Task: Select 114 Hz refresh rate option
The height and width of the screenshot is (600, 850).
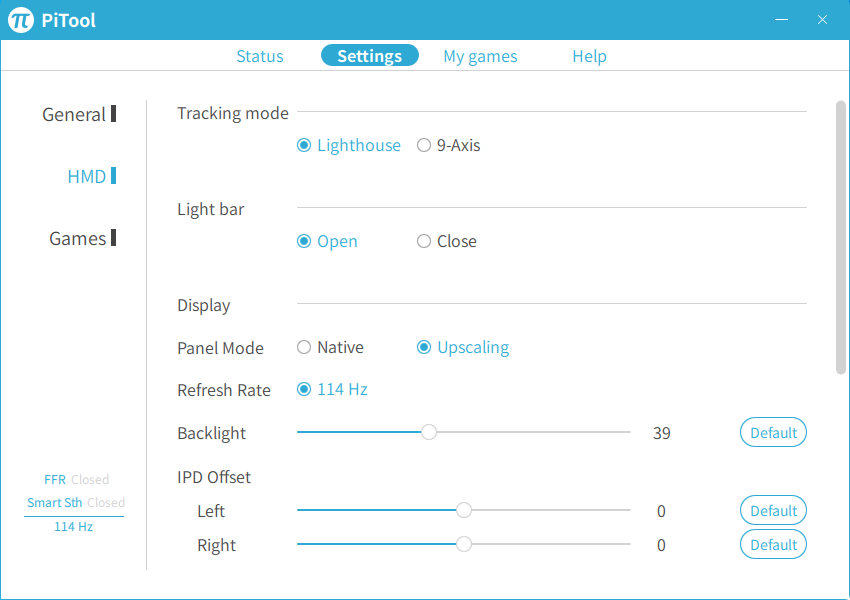Action: (x=332, y=389)
